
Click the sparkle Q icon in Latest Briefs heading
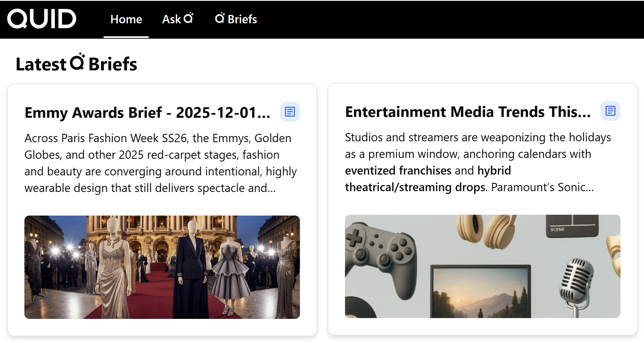click(77, 63)
